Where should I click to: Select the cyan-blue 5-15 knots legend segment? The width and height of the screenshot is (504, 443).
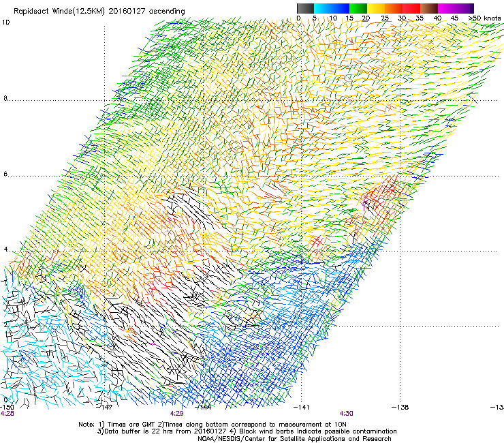(332, 8)
